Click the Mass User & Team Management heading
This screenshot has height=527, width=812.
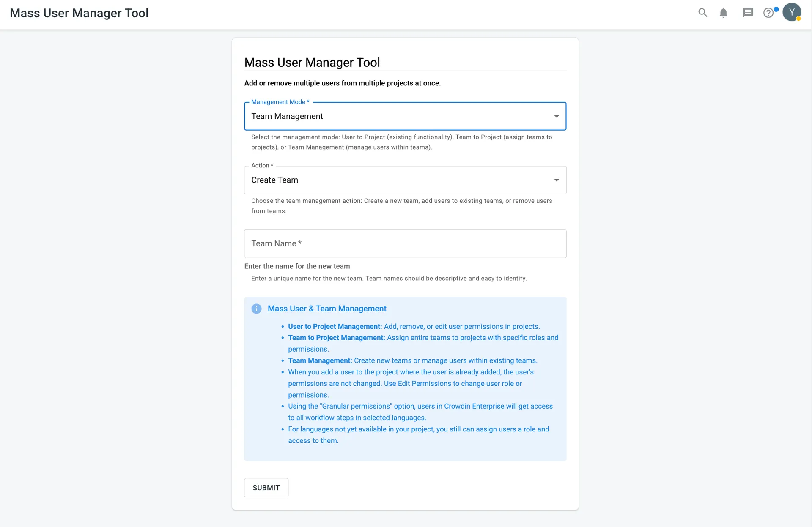pos(327,309)
